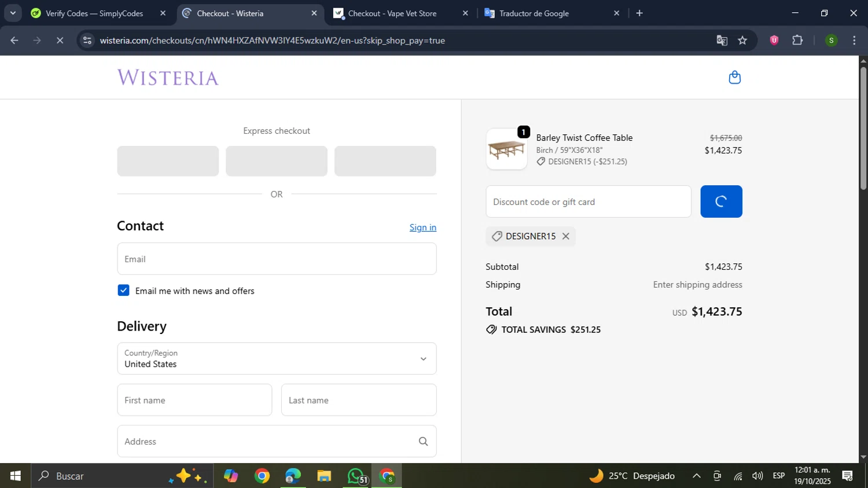Open Copilot from the taskbar
This screenshot has height=488, width=868.
(x=231, y=476)
